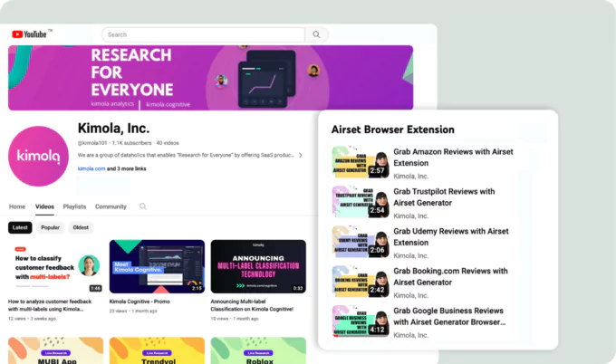Screen dimensions: 616x364
Task: Click title 'How to analyze customer feedback'
Action: click(x=50, y=305)
